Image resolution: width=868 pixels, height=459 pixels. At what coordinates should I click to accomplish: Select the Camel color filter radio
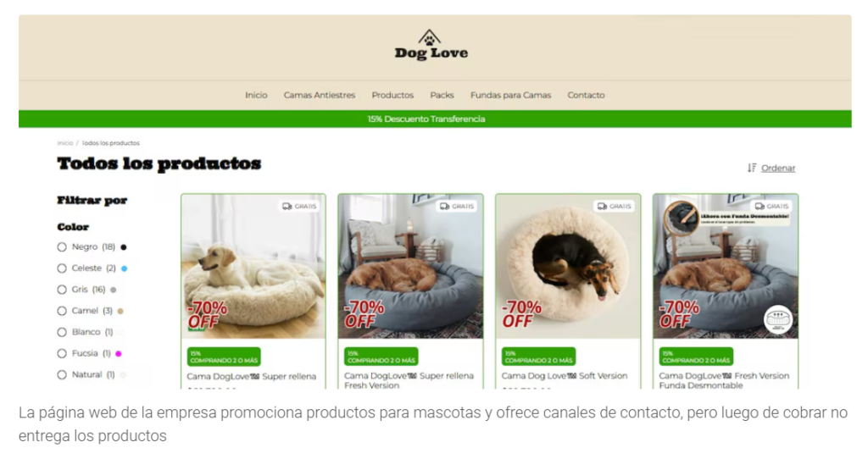(61, 311)
